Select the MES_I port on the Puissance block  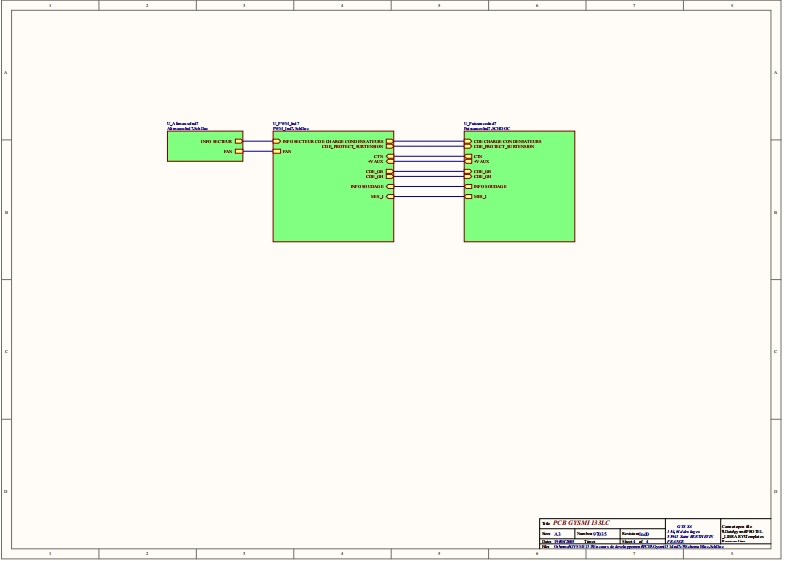[468, 197]
